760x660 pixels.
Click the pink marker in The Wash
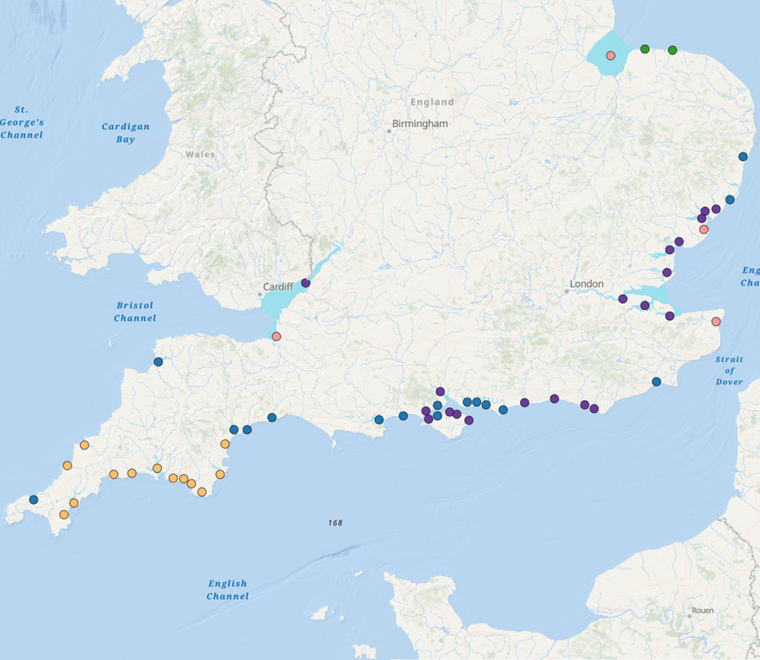[x=610, y=55]
